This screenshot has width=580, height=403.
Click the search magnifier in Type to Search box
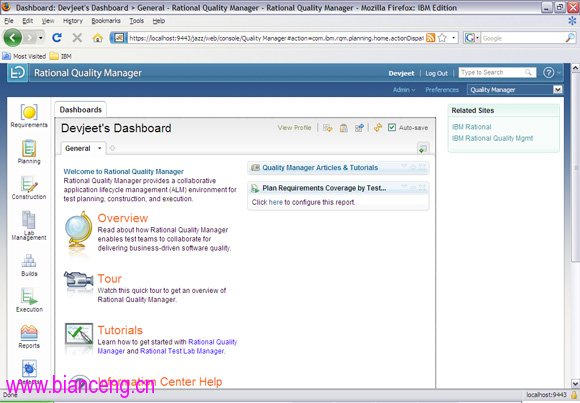[528, 73]
